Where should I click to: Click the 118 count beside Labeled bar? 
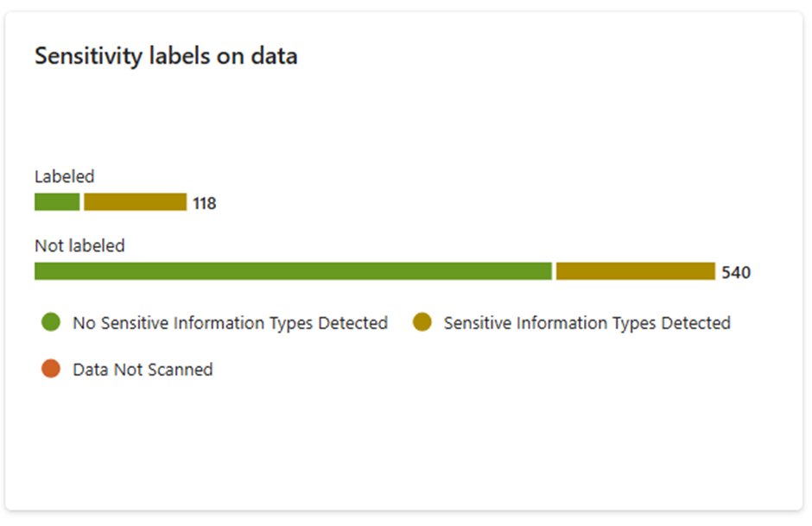205,204
